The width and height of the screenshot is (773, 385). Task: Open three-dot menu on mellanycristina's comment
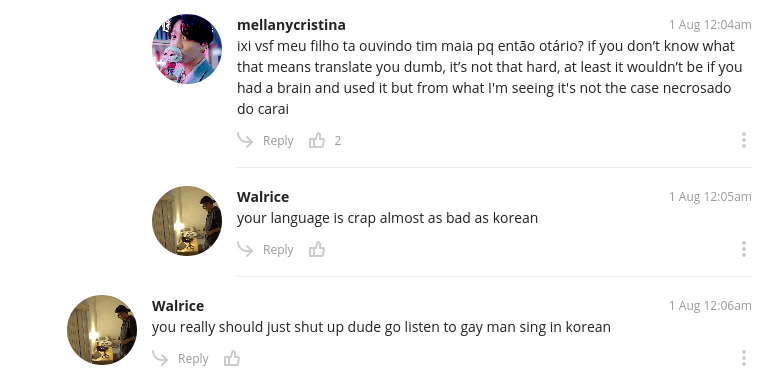click(744, 140)
